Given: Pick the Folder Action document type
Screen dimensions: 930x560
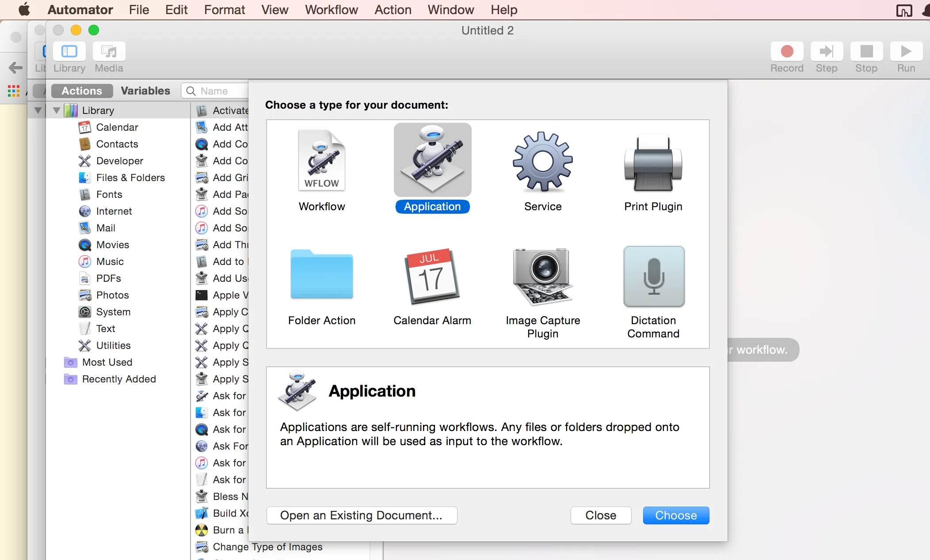Looking at the screenshot, I should coord(321,275).
